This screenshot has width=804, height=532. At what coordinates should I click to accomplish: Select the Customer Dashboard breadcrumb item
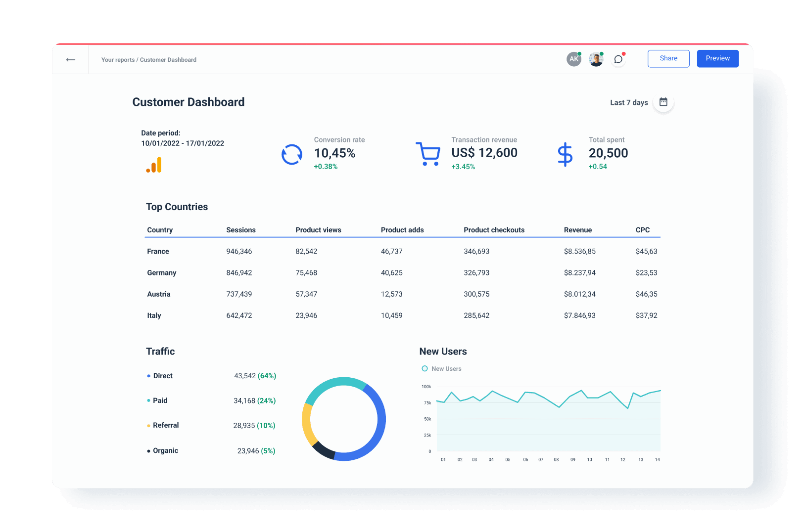(x=168, y=59)
